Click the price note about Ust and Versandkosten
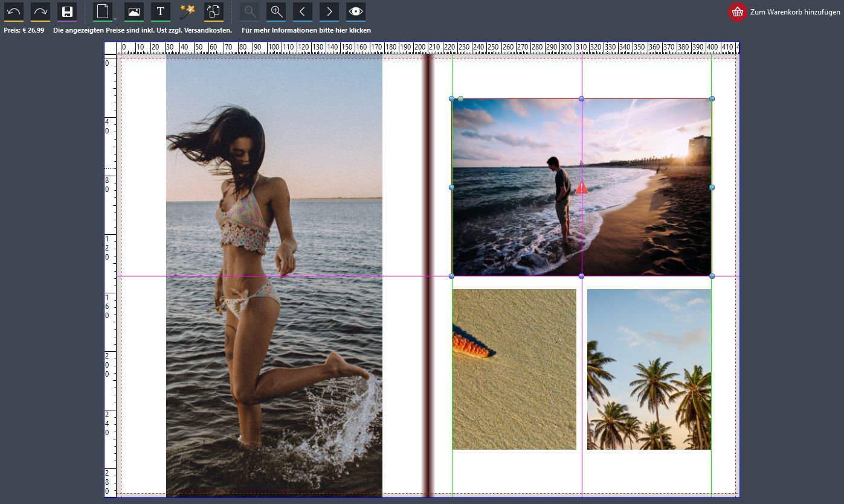This screenshot has width=844, height=504. 143,30
